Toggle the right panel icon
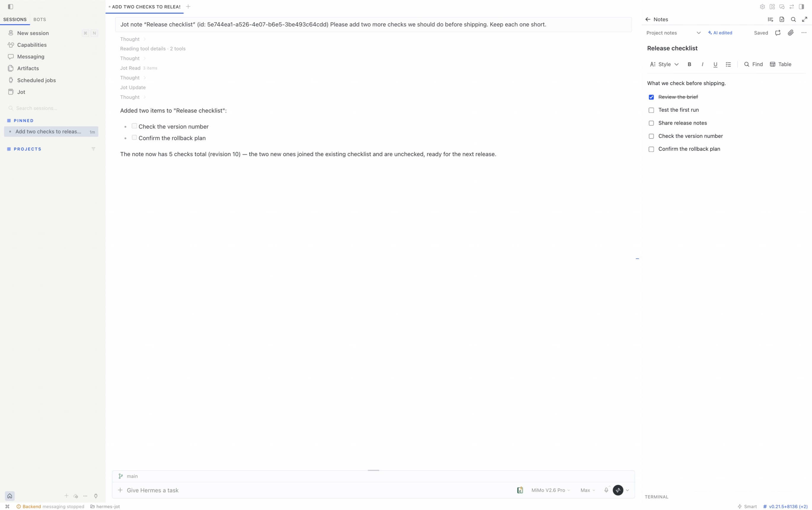This screenshot has height=510, width=812. coord(802,7)
